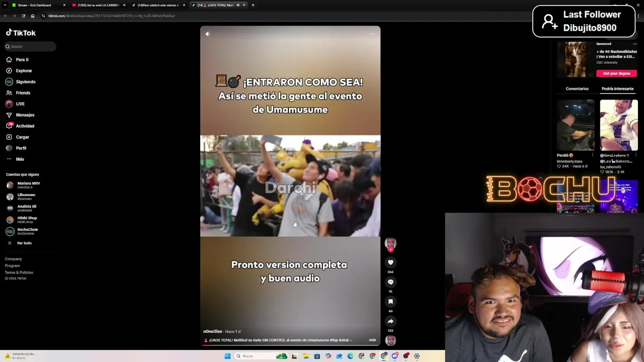This screenshot has width=644, height=362.
Task: Reload the TikTok page
Action: (23, 16)
